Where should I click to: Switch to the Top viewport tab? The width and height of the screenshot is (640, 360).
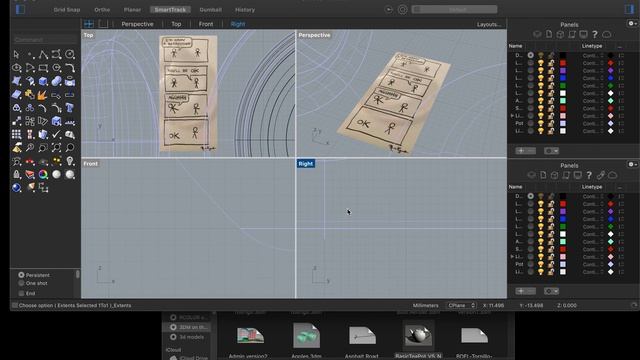[x=176, y=24]
